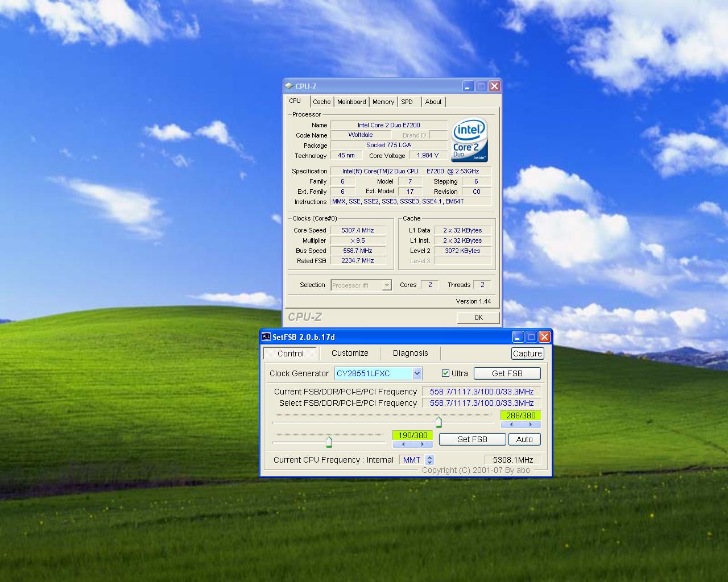
Task: Click the lower FSB slider thumb
Action: point(329,442)
